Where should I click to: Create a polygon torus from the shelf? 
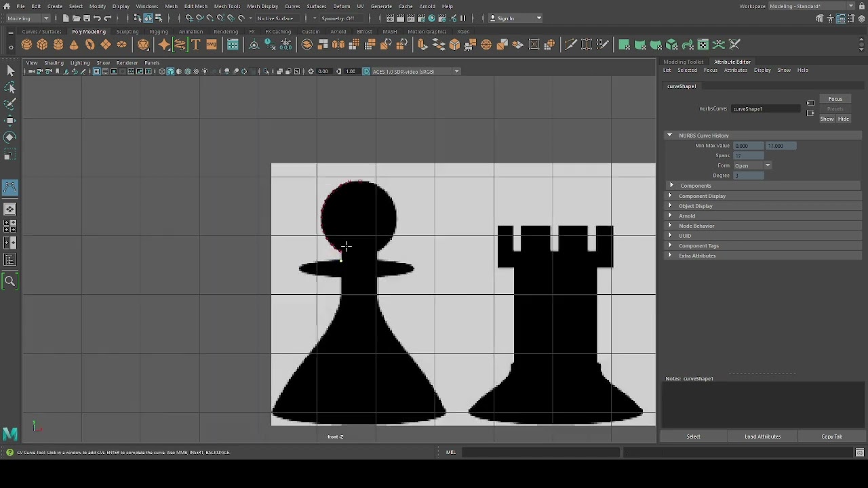pyautogui.click(x=90, y=45)
